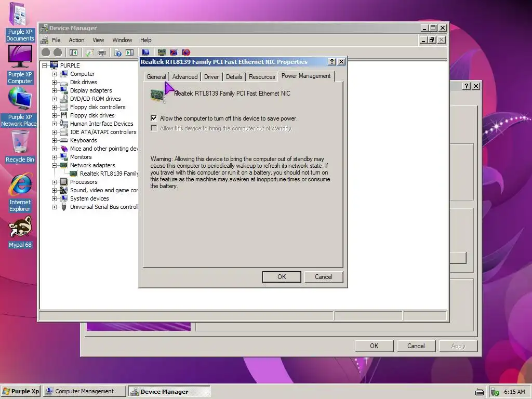This screenshot has height=399, width=532.
Task: Open the Help menu
Action: click(146, 40)
